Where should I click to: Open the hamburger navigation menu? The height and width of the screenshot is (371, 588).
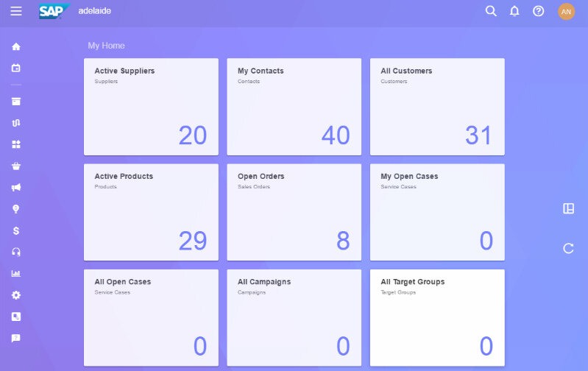point(16,11)
